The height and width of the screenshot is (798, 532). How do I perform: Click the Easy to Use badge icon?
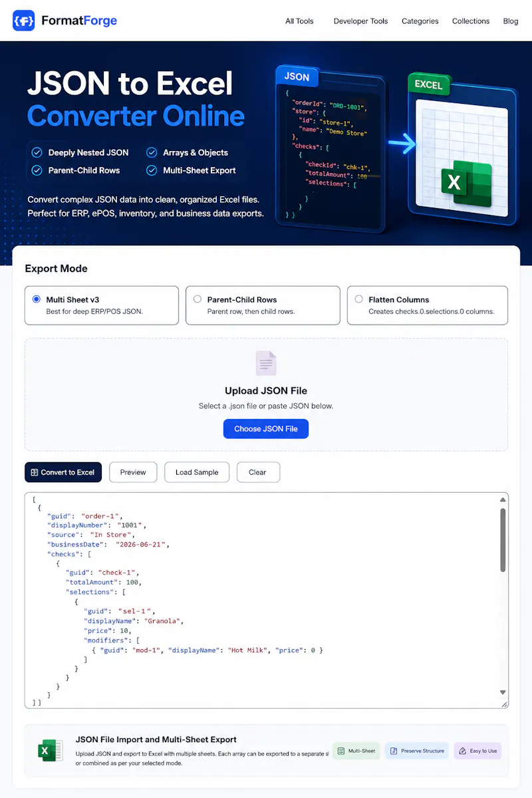pos(462,751)
